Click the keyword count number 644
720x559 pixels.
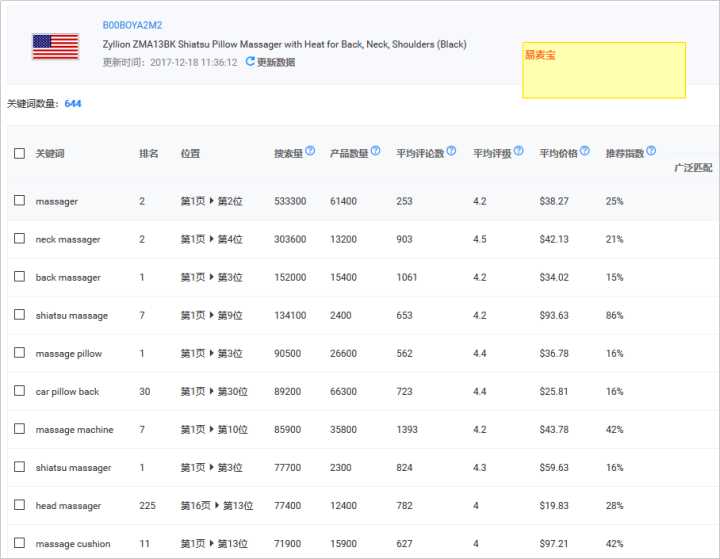tap(73, 103)
